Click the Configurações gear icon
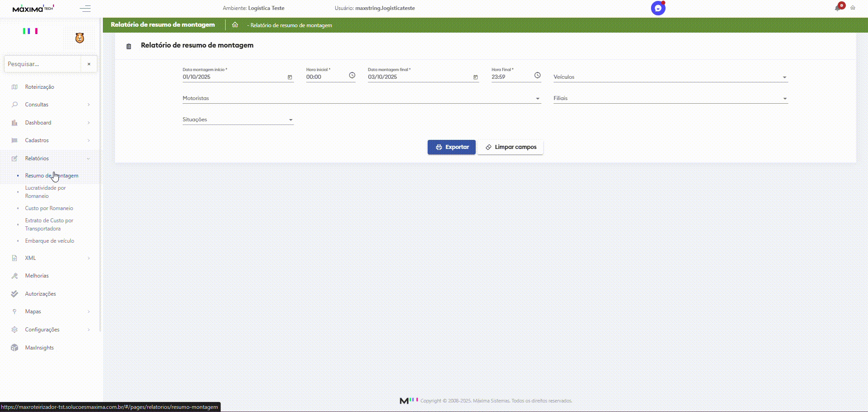 coord(14,330)
